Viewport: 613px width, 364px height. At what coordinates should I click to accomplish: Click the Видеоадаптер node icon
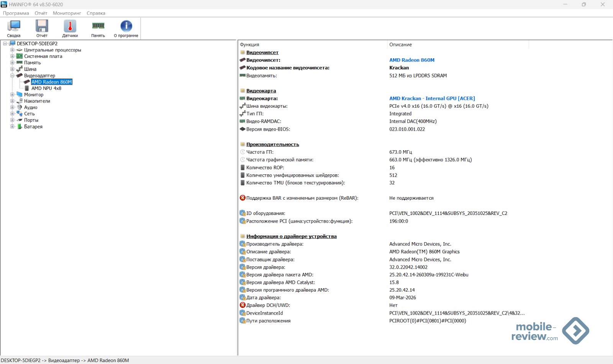20,75
